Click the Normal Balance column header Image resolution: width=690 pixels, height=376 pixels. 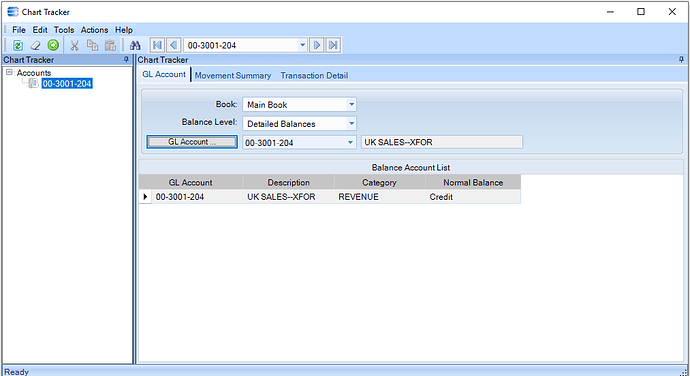click(x=473, y=182)
